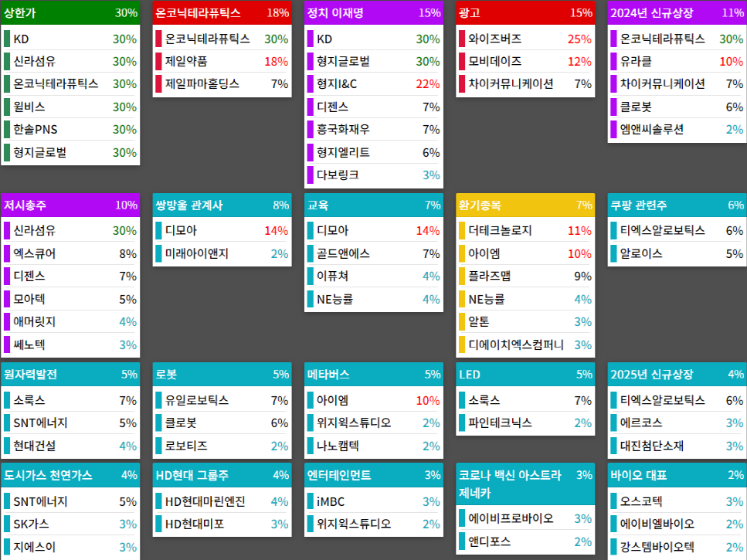Click the red 25% value next to 와이즈버즈
This screenshot has width=747, height=560.
pyautogui.click(x=582, y=37)
